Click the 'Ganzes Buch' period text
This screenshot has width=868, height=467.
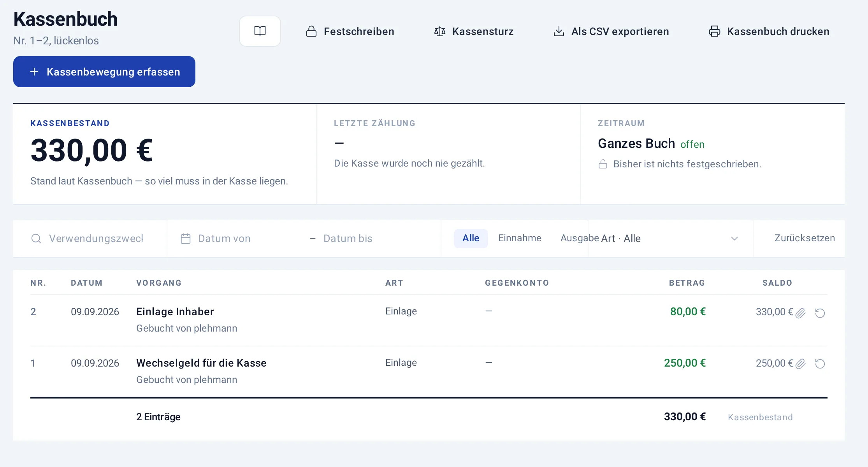(x=636, y=144)
